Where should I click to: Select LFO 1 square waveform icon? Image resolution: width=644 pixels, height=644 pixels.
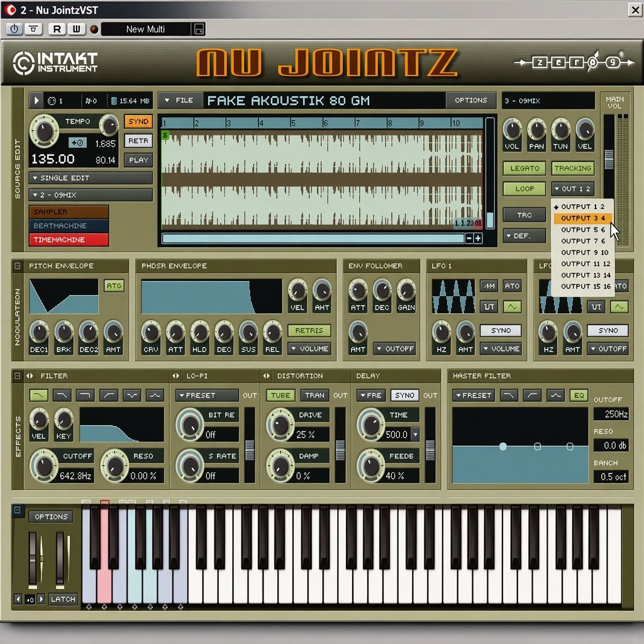tap(489, 306)
